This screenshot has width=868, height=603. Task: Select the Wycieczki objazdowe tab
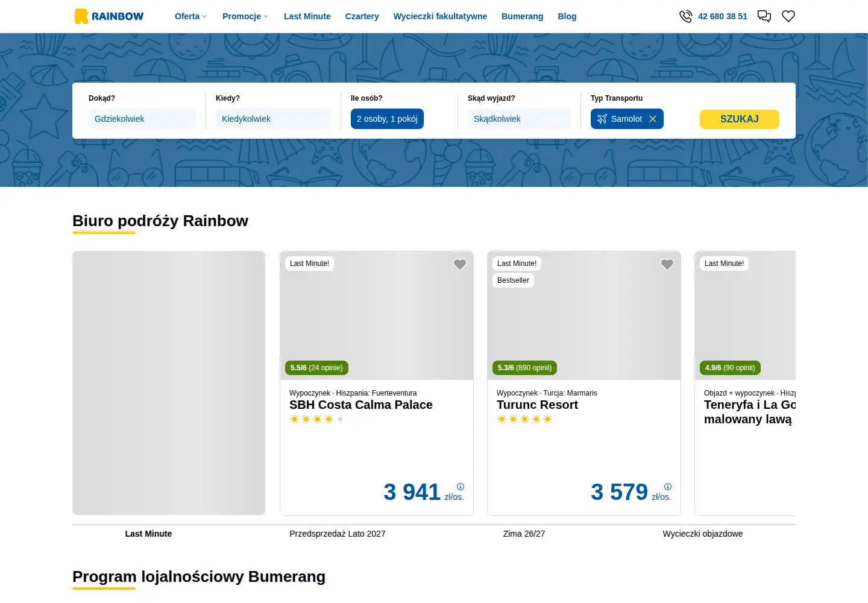pyautogui.click(x=703, y=534)
